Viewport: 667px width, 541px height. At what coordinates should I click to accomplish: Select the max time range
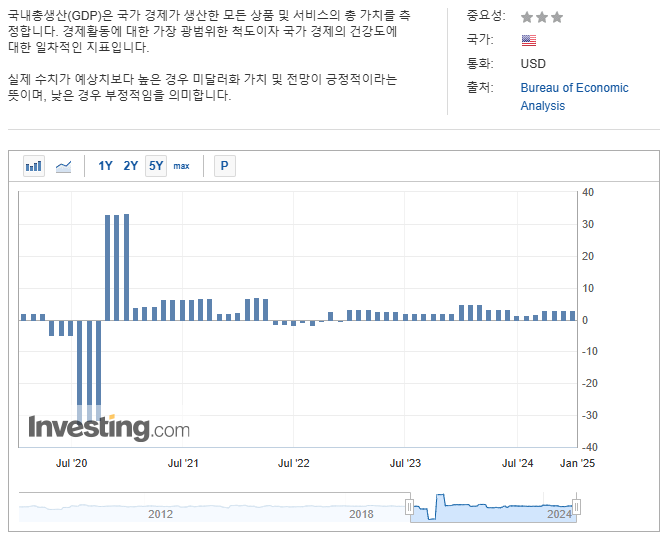click(x=181, y=166)
